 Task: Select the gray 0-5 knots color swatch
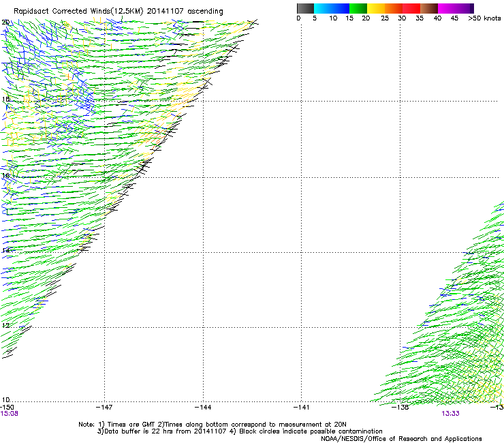point(305,8)
